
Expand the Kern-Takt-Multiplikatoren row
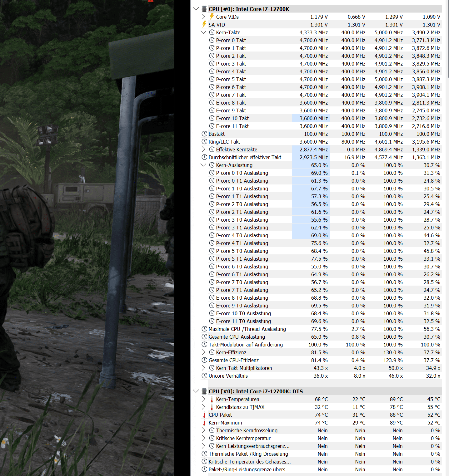[203, 368]
